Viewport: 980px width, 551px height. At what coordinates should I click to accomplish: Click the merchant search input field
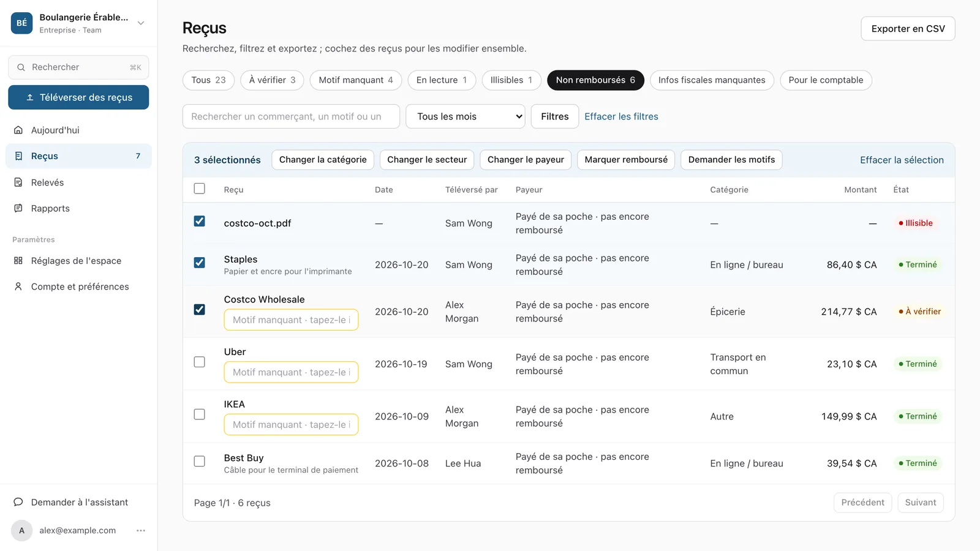[291, 116]
